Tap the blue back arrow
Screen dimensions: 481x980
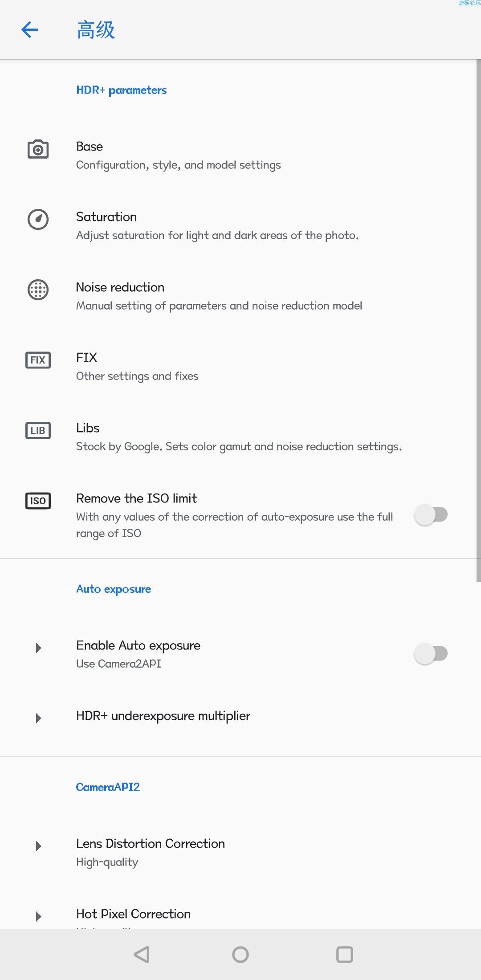click(30, 30)
